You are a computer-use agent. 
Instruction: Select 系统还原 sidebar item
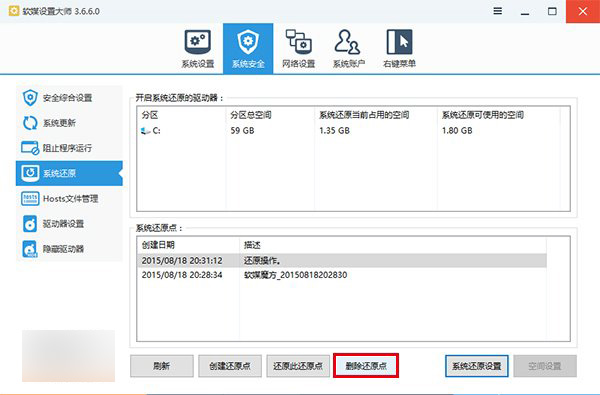tap(69, 173)
